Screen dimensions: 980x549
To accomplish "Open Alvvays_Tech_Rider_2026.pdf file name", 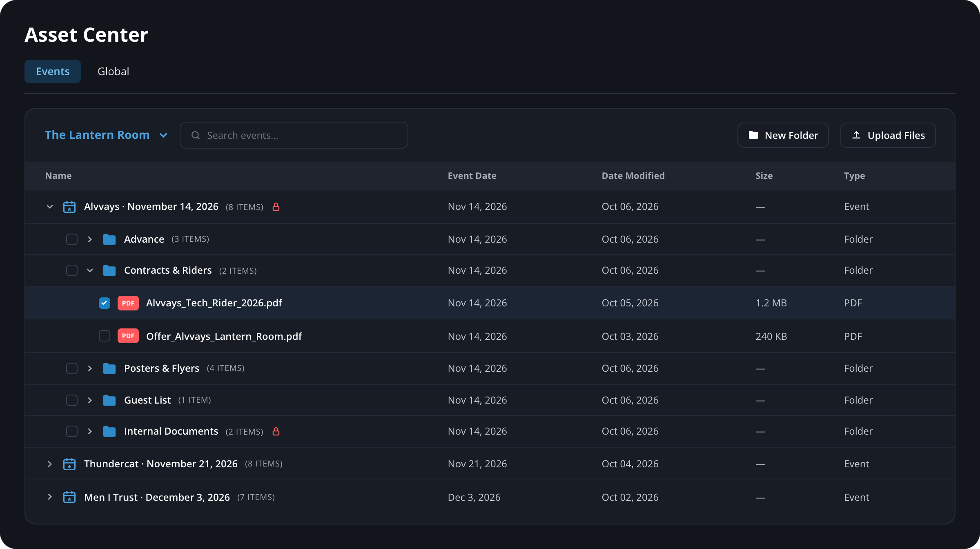I will click(214, 303).
